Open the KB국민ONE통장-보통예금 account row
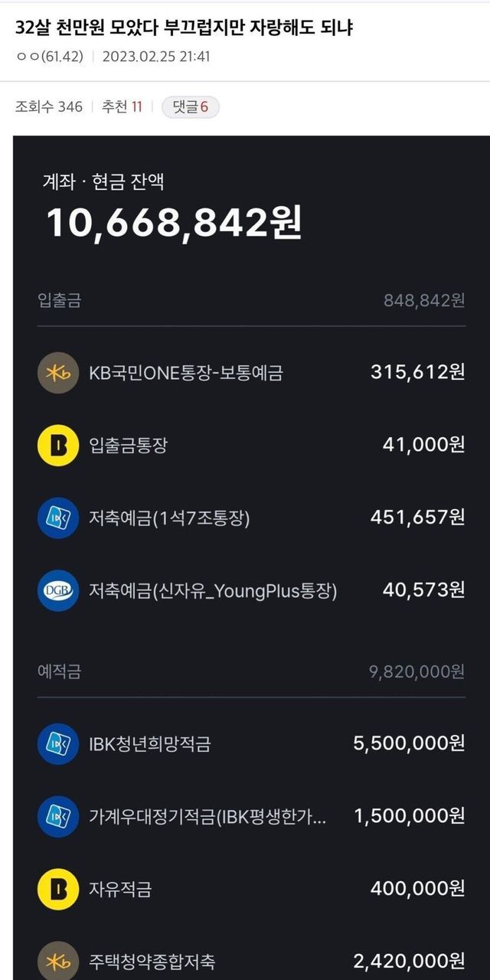The image size is (490, 980). pyautogui.click(x=186, y=373)
